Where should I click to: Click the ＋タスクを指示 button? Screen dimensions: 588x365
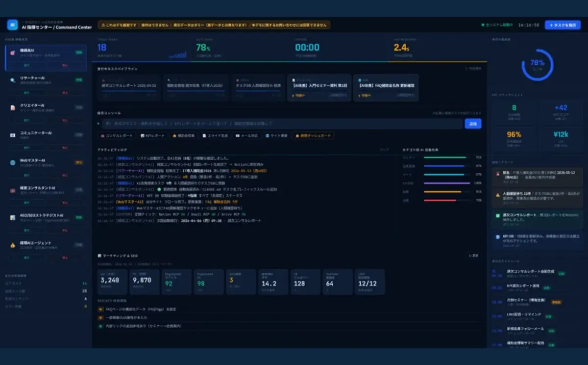[563, 25]
